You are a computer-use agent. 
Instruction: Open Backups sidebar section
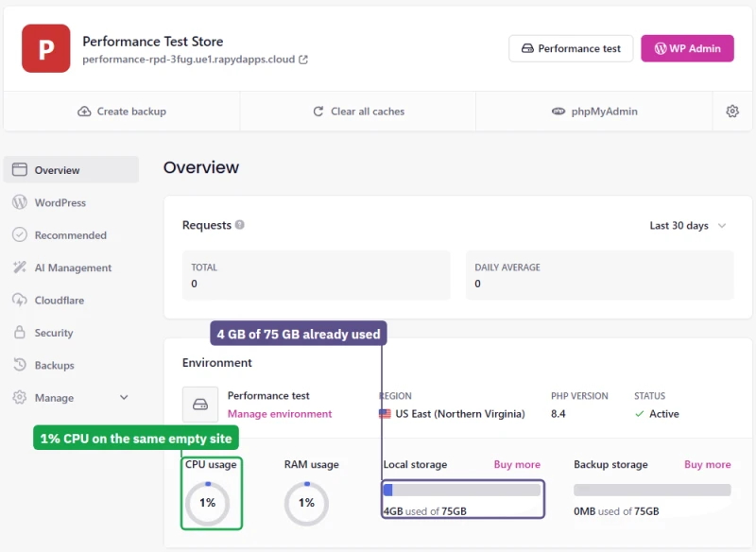54,366
